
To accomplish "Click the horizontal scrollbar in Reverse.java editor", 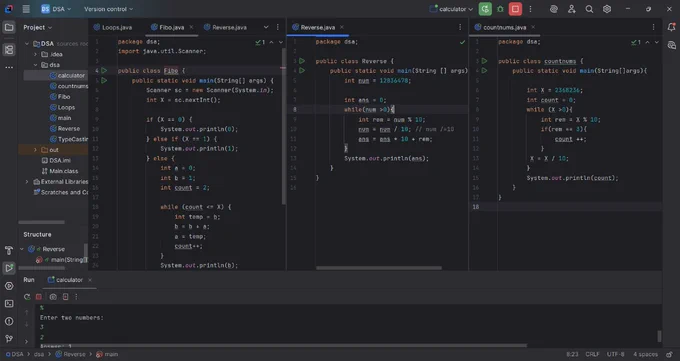I will (x=379, y=268).
